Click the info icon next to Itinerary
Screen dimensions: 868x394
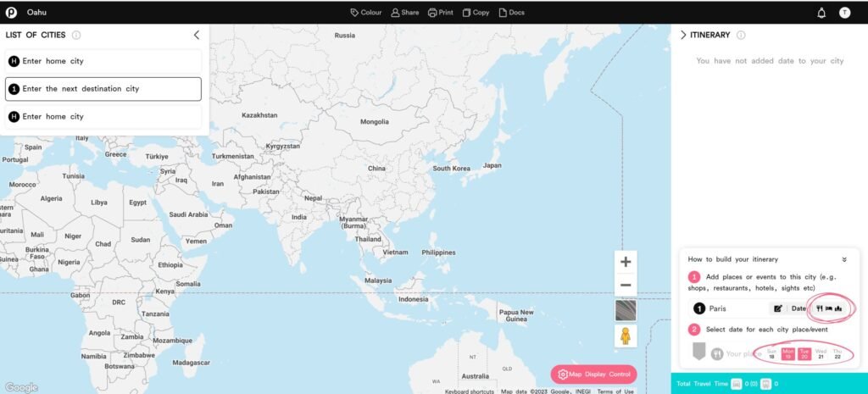tap(741, 35)
